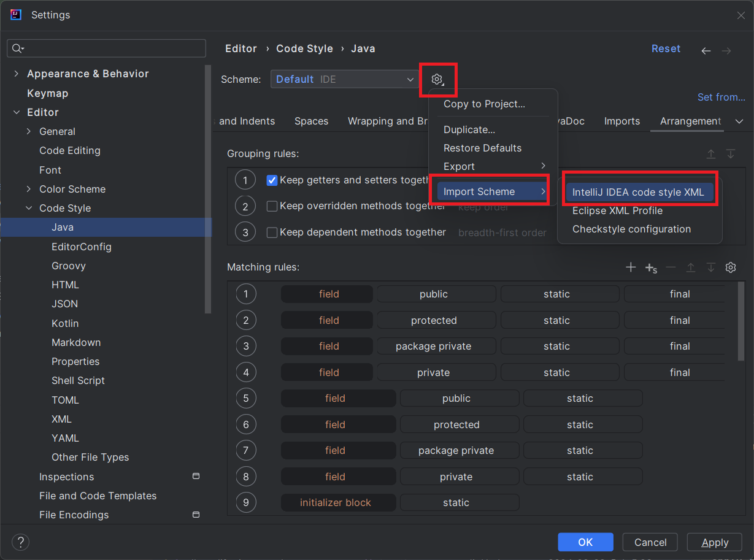
Task: Show hidden tabs chevron dropdown
Action: [739, 121]
